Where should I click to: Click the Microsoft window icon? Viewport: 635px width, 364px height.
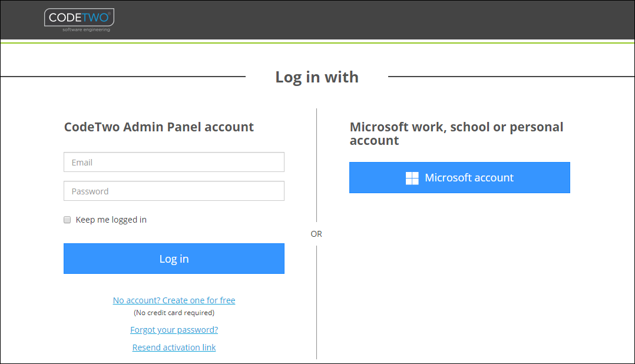coord(412,177)
